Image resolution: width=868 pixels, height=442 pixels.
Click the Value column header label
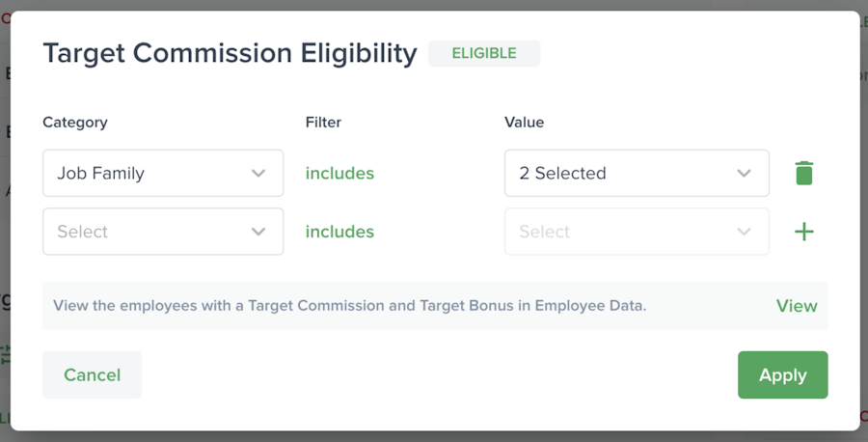pos(524,123)
